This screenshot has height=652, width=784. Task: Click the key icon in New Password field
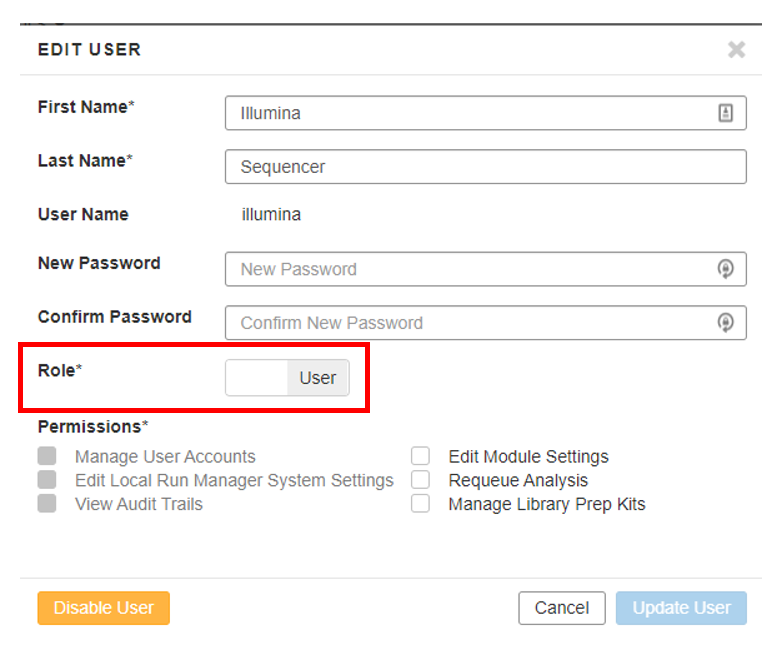726,269
